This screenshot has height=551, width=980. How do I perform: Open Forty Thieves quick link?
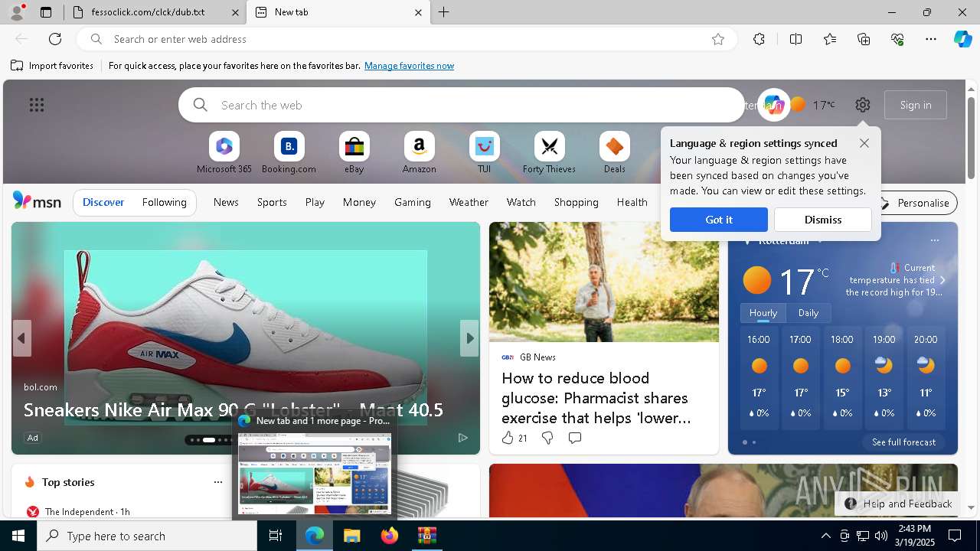click(549, 153)
